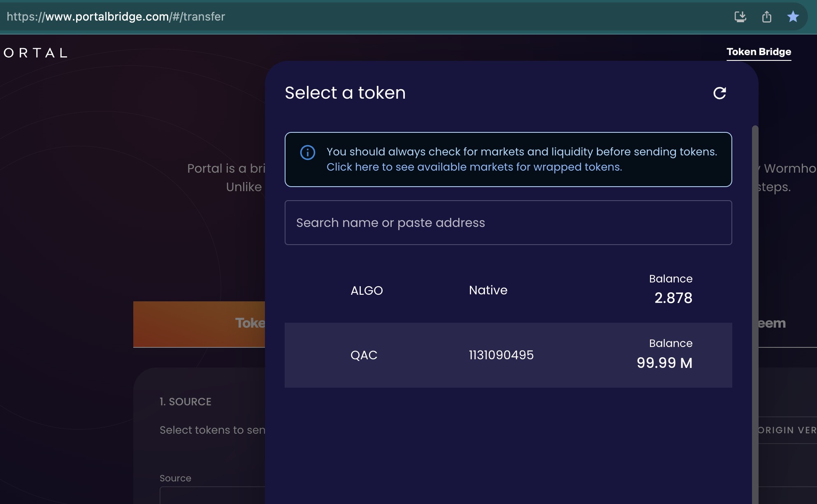Switch to the Redeem tab
Image resolution: width=817 pixels, height=504 pixels.
coord(771,324)
